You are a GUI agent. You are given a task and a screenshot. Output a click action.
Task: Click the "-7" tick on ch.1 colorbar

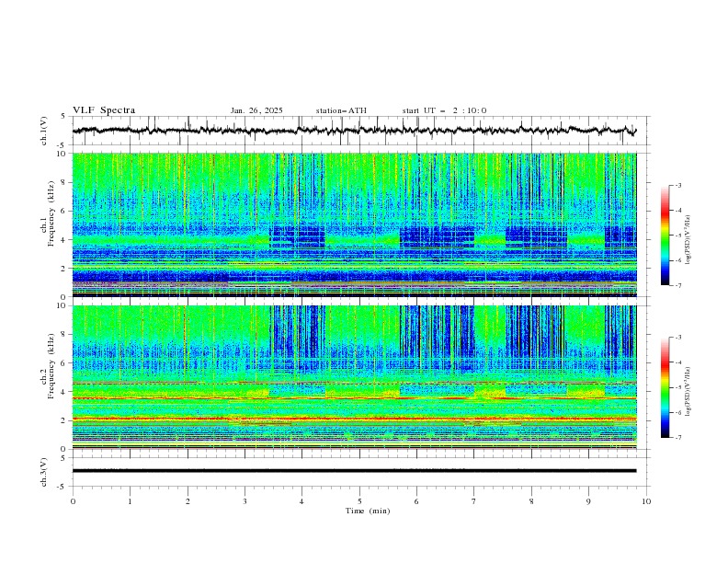click(677, 285)
